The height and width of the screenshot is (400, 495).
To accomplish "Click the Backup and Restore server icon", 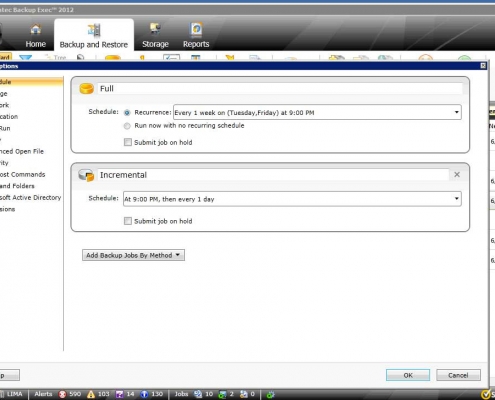I will click(94, 30).
